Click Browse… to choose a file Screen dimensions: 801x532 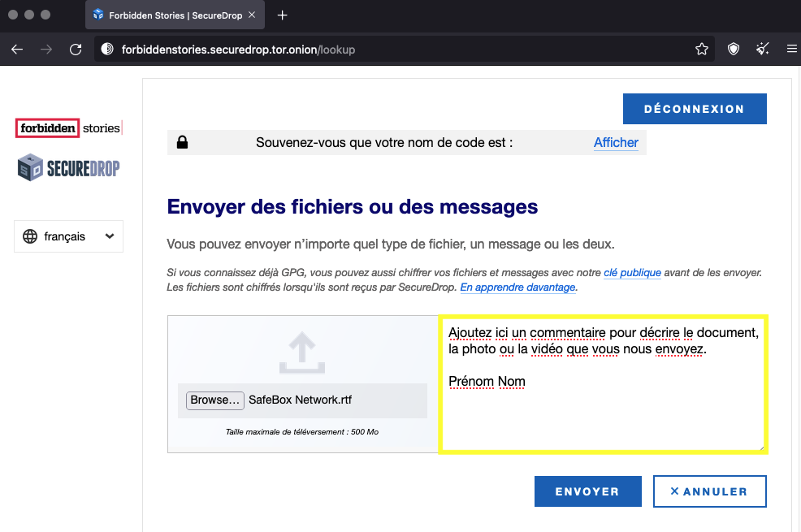[215, 400]
